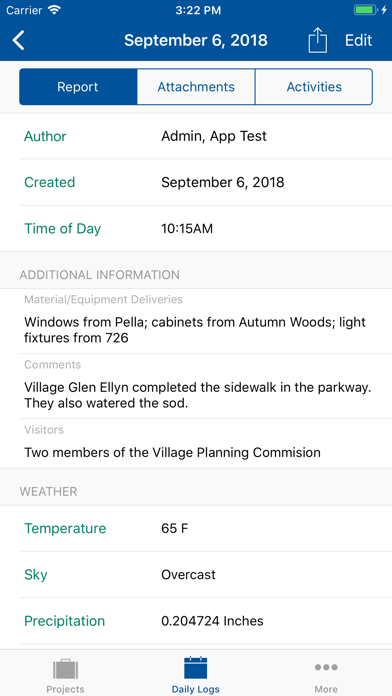
Task: Tap the Edit button
Action: (359, 40)
